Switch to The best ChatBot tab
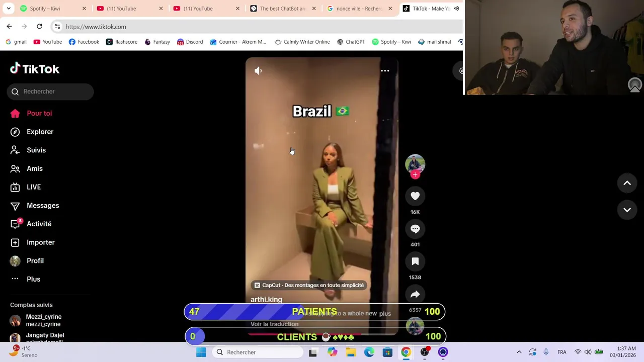 coord(282,9)
